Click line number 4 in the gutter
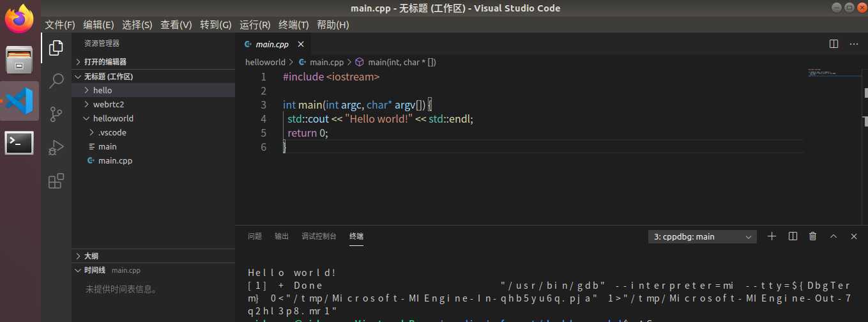 click(x=264, y=119)
